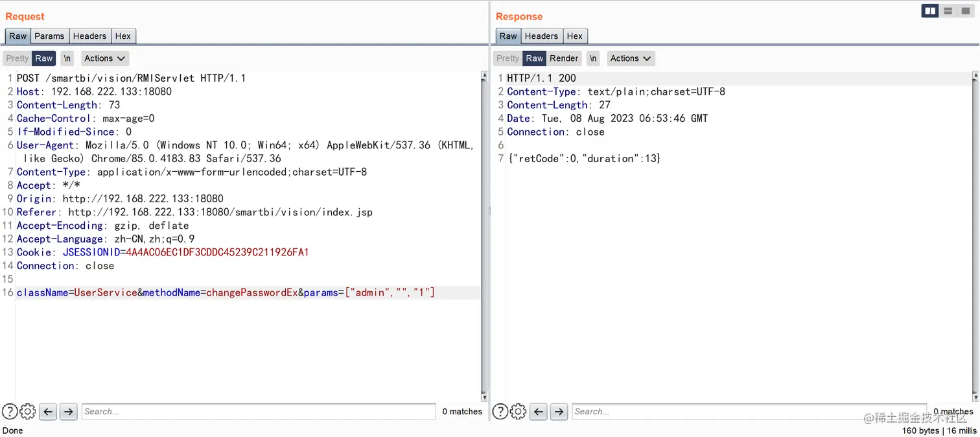This screenshot has width=980, height=437.
Task: Select side-by-side split layout icon
Action: (930, 11)
